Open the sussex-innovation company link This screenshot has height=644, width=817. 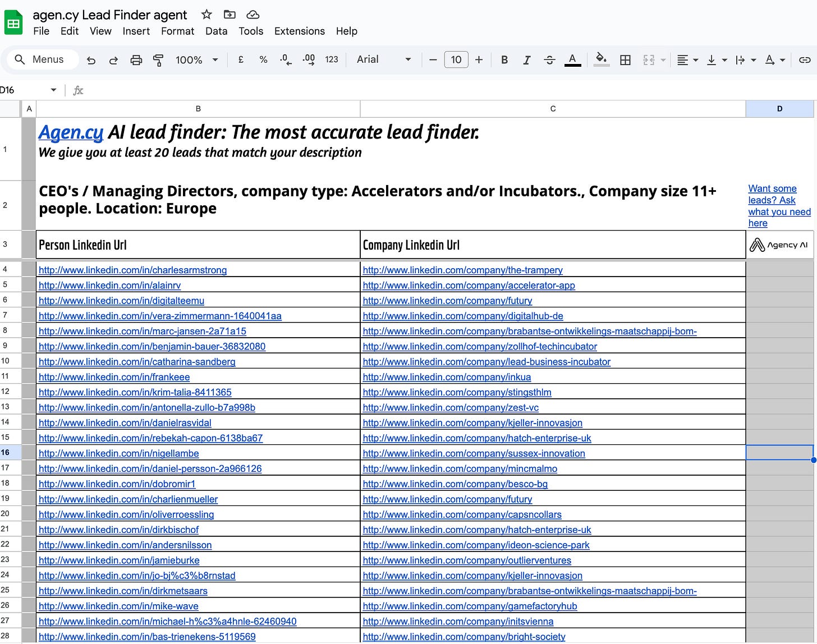click(x=474, y=453)
